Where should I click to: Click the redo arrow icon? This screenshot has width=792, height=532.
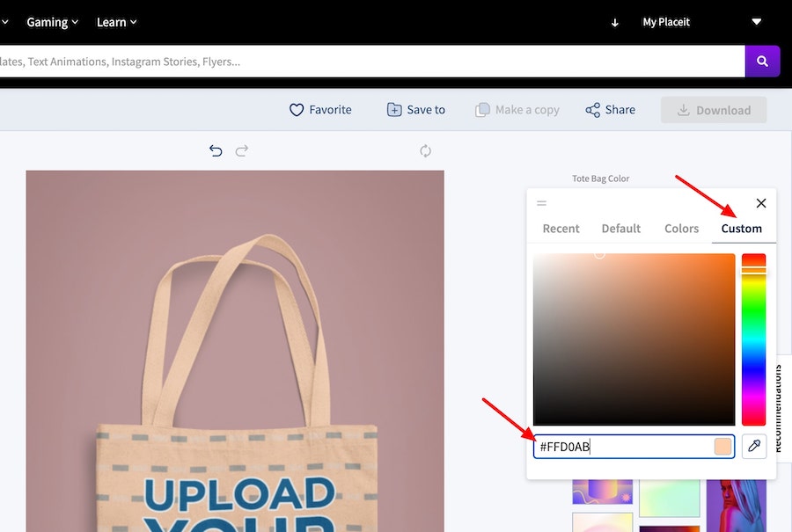pyautogui.click(x=242, y=150)
